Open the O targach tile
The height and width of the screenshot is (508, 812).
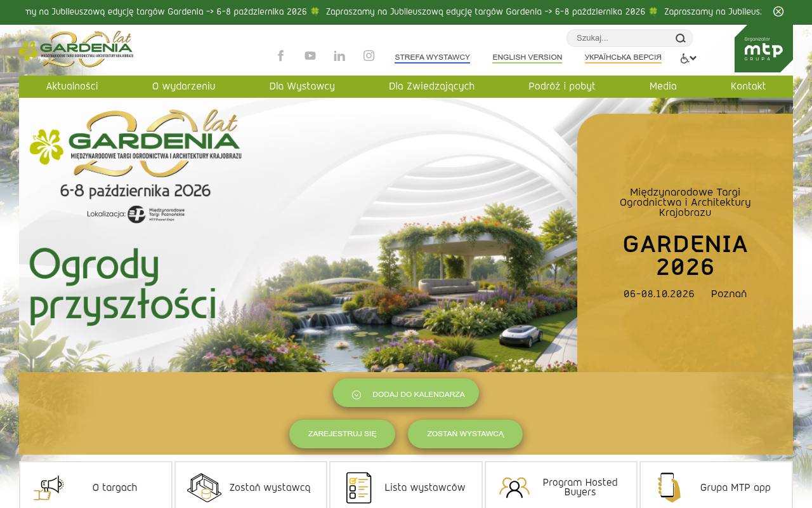click(96, 485)
